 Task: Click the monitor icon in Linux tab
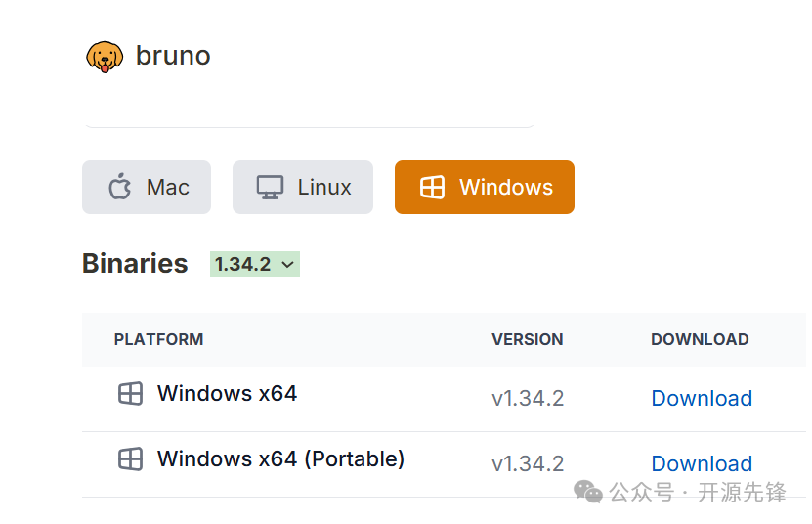(271, 187)
